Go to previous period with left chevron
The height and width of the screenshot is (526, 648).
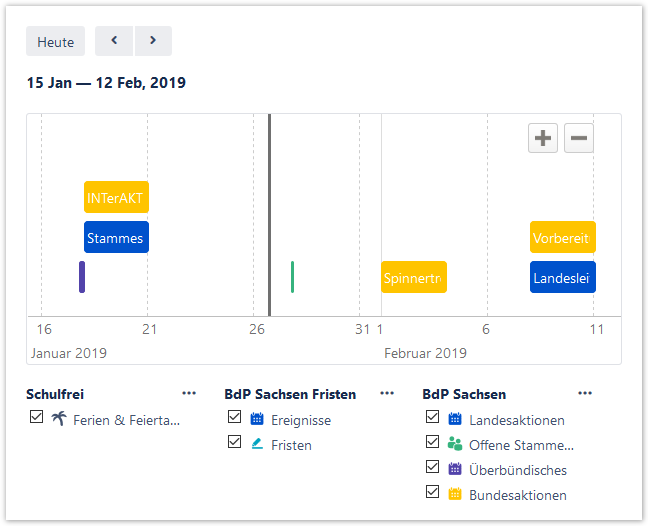[114, 41]
